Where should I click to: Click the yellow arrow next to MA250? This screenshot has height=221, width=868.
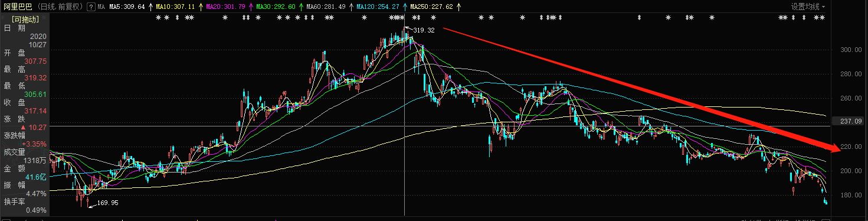coord(459,7)
